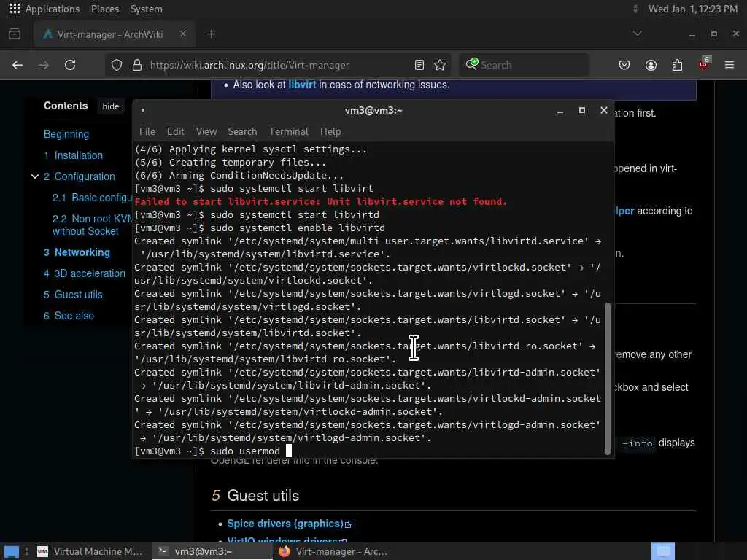This screenshot has width=747, height=560.
Task: Click the clock showing Wed Jan 1
Action: [x=693, y=9]
